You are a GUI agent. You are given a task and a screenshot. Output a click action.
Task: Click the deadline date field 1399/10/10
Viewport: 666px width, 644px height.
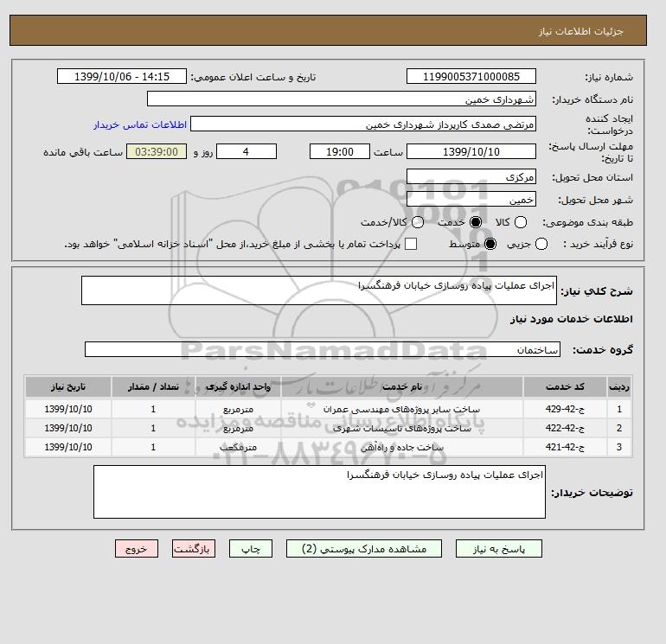click(x=471, y=151)
